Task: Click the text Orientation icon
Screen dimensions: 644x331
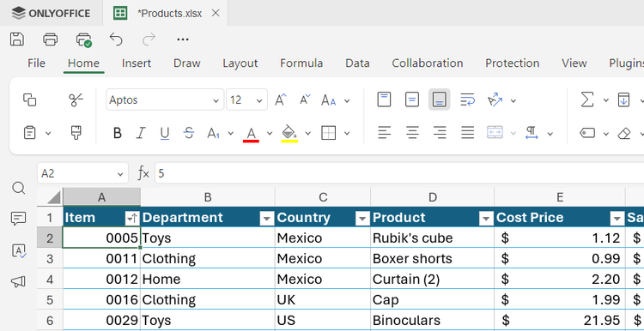Action: click(495, 99)
